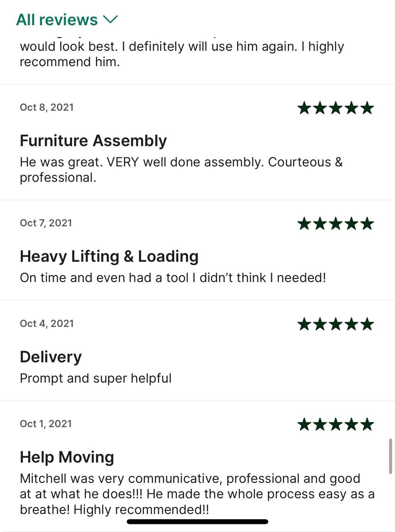Click the 'On time and even had a tool' review text
The width and height of the screenshot is (395, 532).
(173, 278)
